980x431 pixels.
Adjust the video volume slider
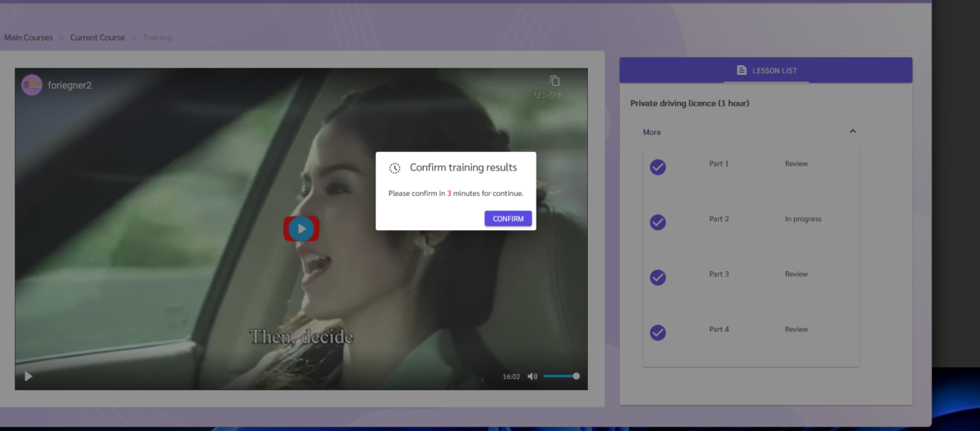[561, 376]
